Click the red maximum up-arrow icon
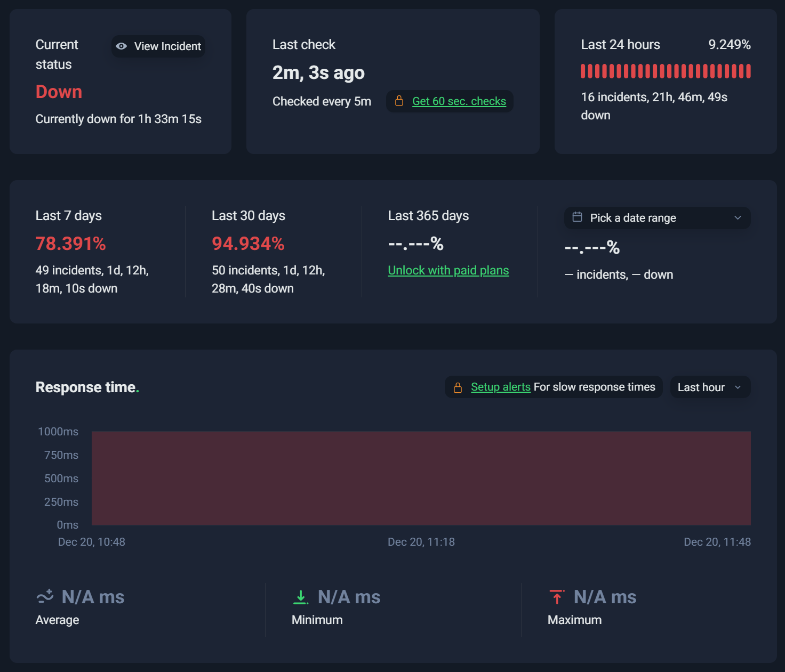Screen dimensions: 785x672 coord(557,597)
